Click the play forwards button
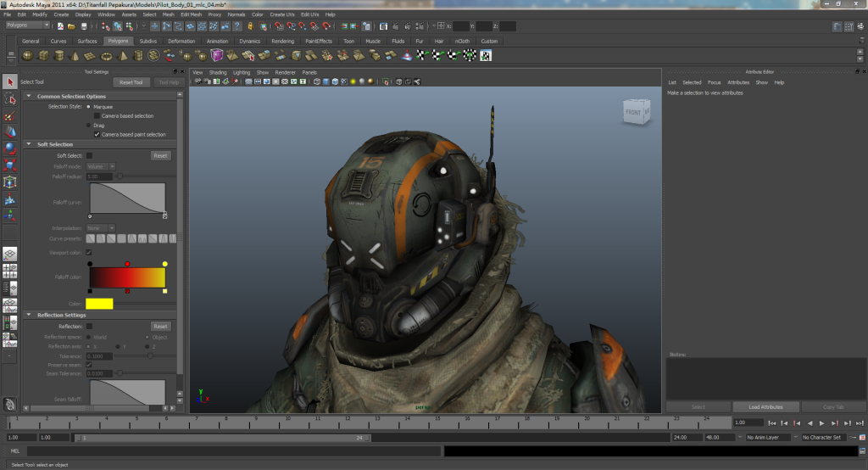 (821, 422)
